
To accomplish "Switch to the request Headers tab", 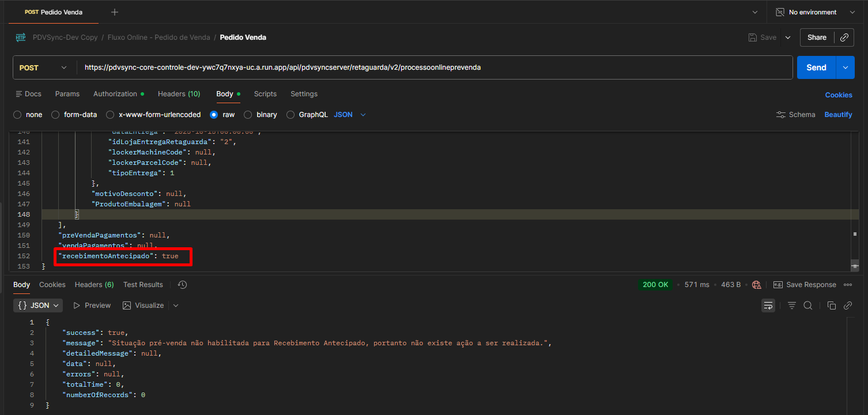I will click(x=179, y=94).
